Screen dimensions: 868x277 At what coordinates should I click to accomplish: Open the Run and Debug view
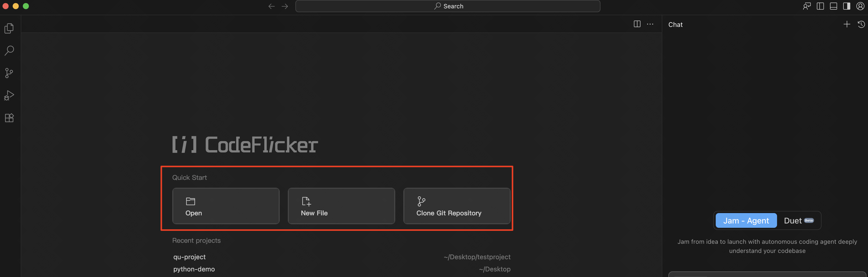click(9, 95)
